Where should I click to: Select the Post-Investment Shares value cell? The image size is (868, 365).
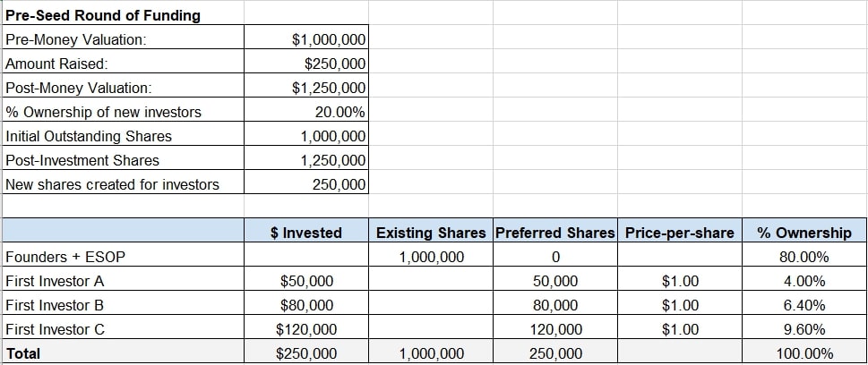tap(333, 160)
